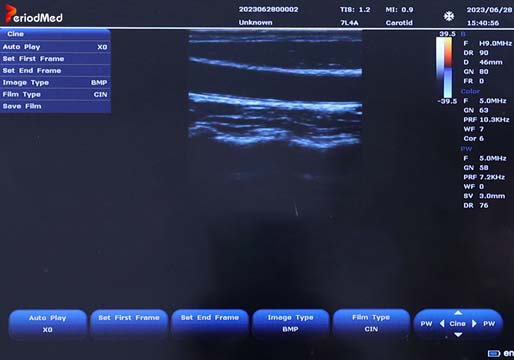Click the Color section heading
This screenshot has height=360, width=514.
click(470, 91)
